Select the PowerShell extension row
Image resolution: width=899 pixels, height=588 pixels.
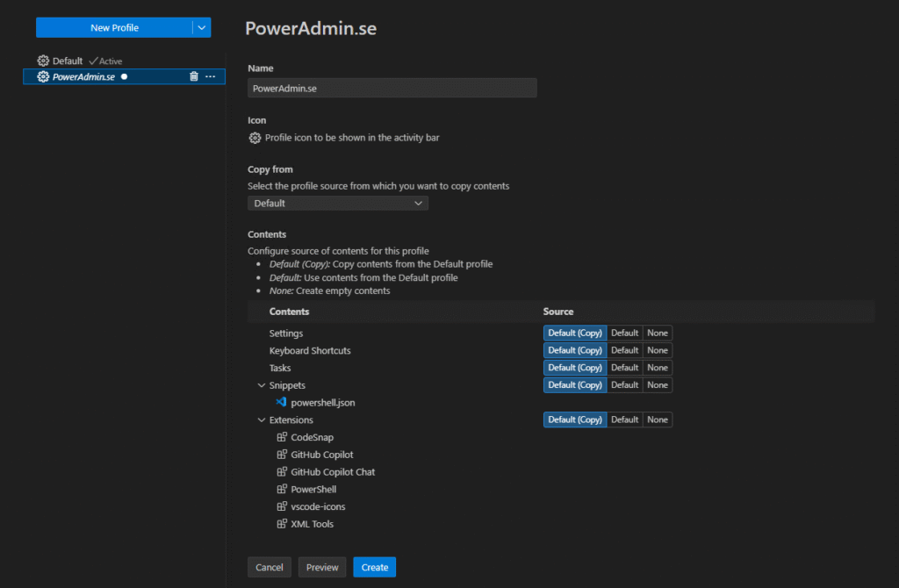coord(313,490)
